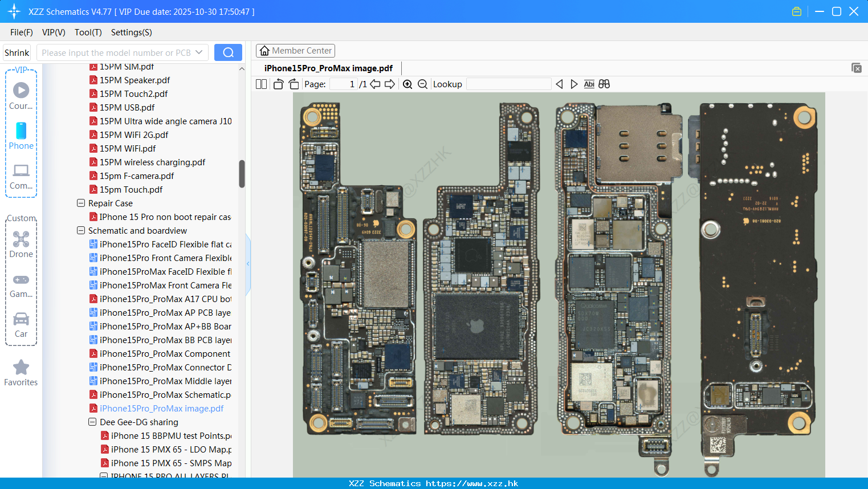Open iPhone15Pro_ProMax Schematic.pdf
Image resolution: width=868 pixels, height=489 pixels.
point(165,394)
